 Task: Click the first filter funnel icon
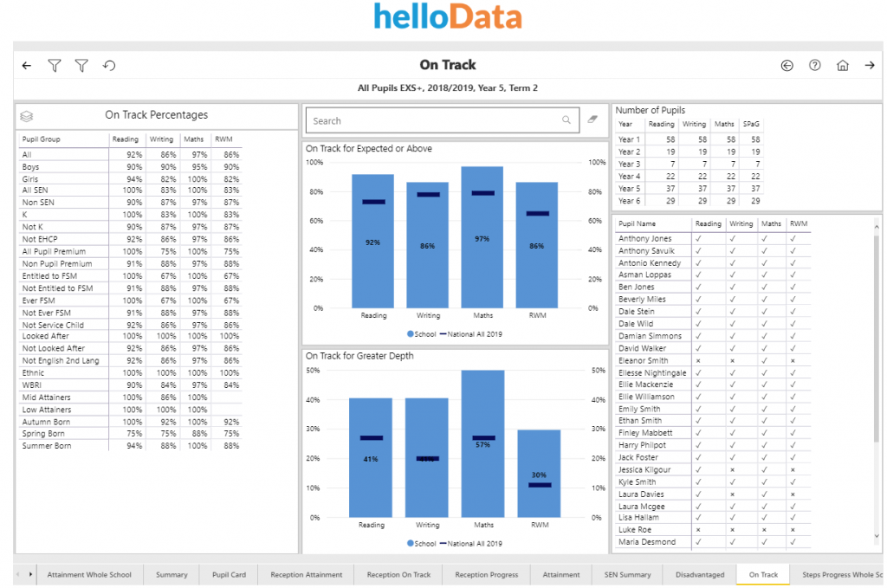(54, 65)
